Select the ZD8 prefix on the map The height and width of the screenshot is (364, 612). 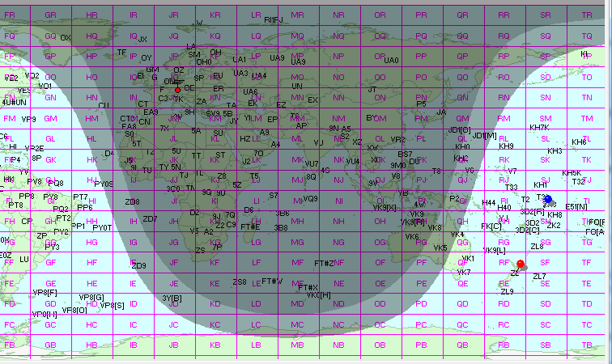point(131,201)
